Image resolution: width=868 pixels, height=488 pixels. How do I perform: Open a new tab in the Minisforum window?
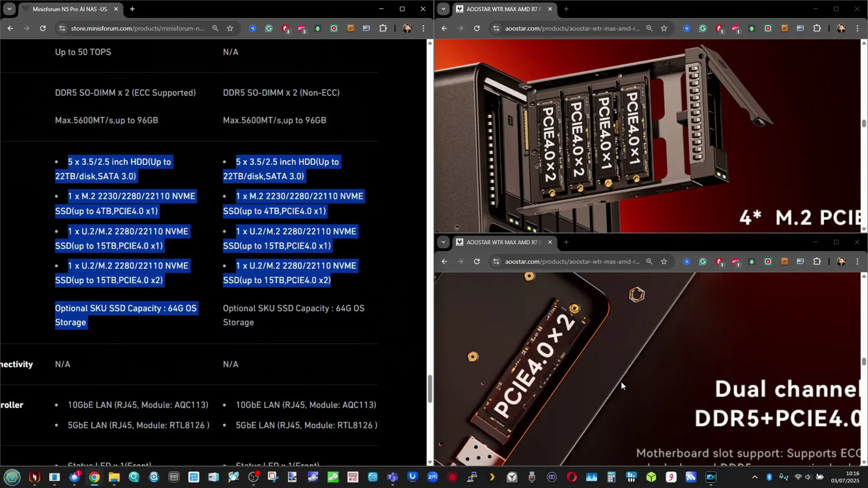pos(132,9)
